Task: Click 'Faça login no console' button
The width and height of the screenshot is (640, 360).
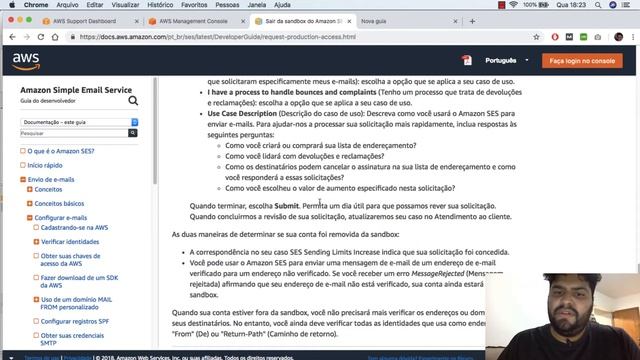Action: pyautogui.click(x=582, y=61)
